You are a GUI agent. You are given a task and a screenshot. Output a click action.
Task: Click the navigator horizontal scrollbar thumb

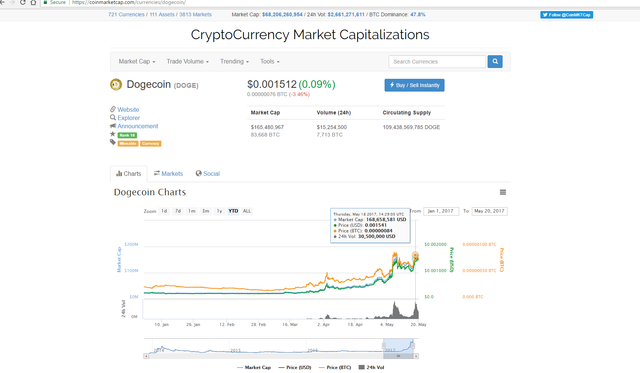click(398, 356)
